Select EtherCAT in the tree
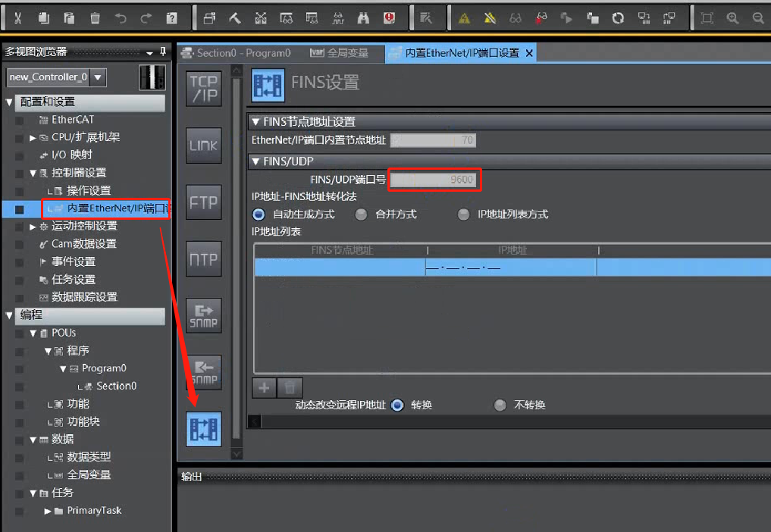 point(72,120)
